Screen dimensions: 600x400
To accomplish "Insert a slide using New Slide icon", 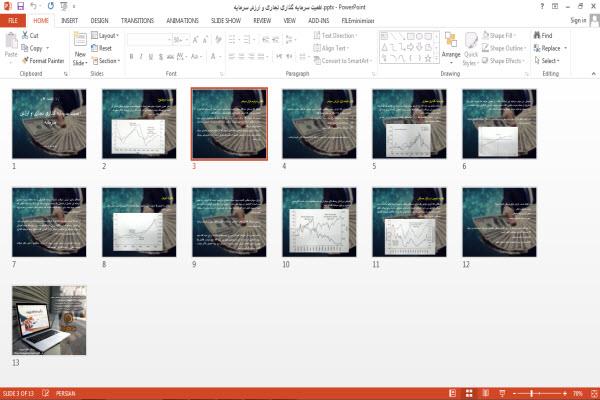I will pyautogui.click(x=80, y=40).
